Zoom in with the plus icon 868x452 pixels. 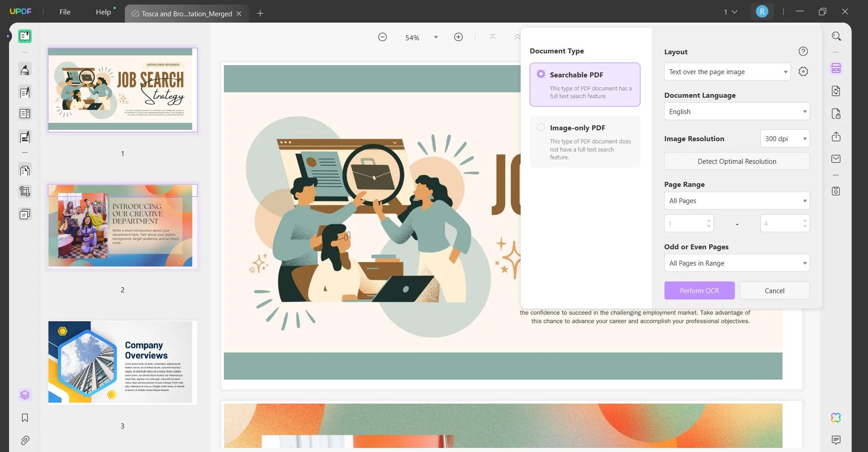pos(458,37)
